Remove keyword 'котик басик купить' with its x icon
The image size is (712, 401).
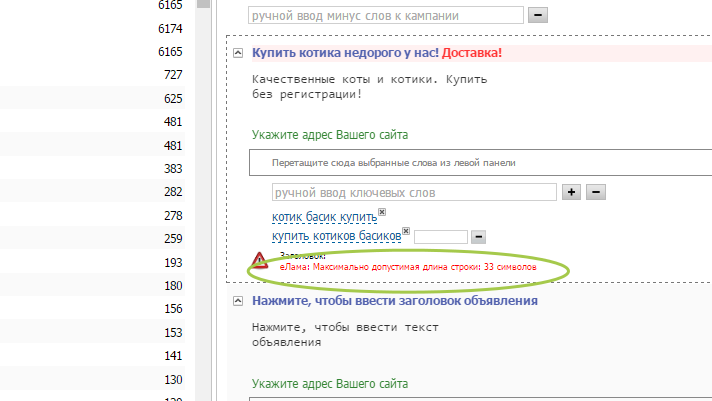[x=382, y=212]
